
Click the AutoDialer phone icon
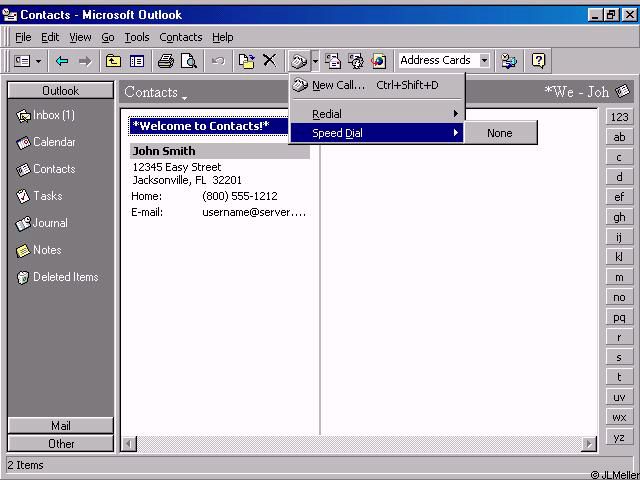tap(299, 61)
